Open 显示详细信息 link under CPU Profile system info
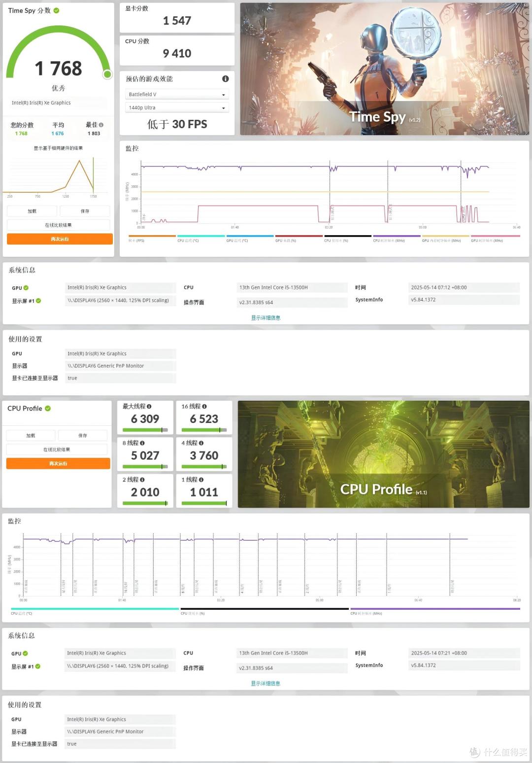 pyautogui.click(x=266, y=684)
